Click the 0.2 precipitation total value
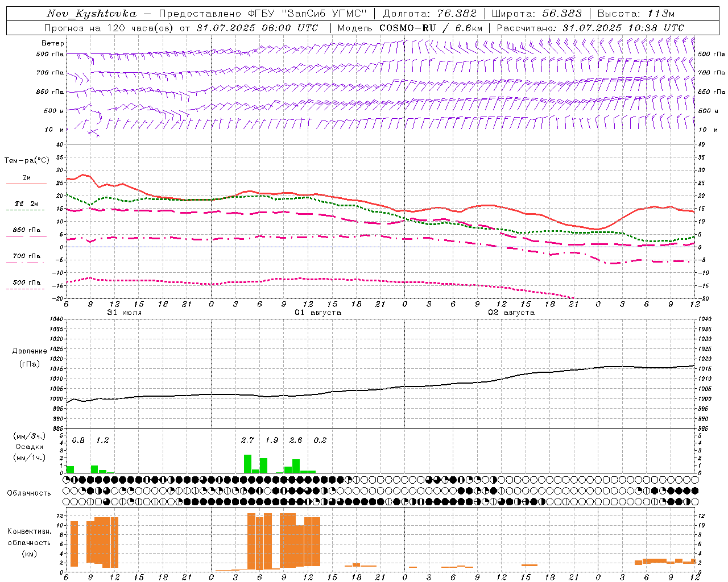The height and width of the screenshot is (582, 728). (x=320, y=440)
